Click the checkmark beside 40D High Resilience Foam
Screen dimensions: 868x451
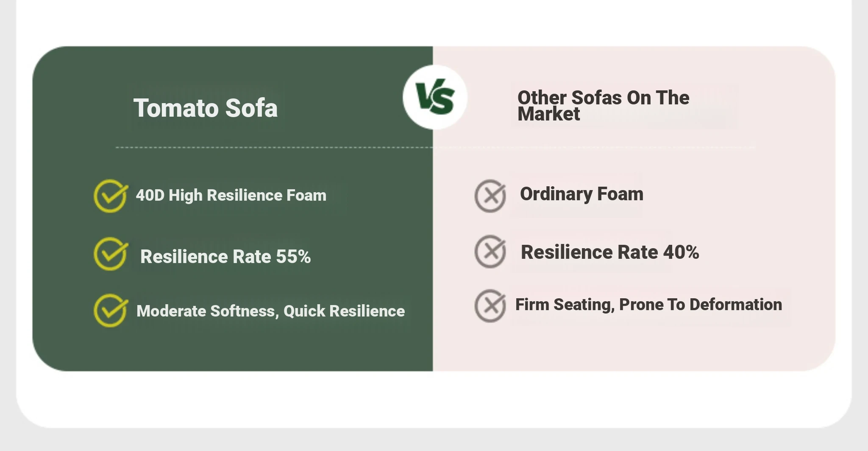pos(110,196)
